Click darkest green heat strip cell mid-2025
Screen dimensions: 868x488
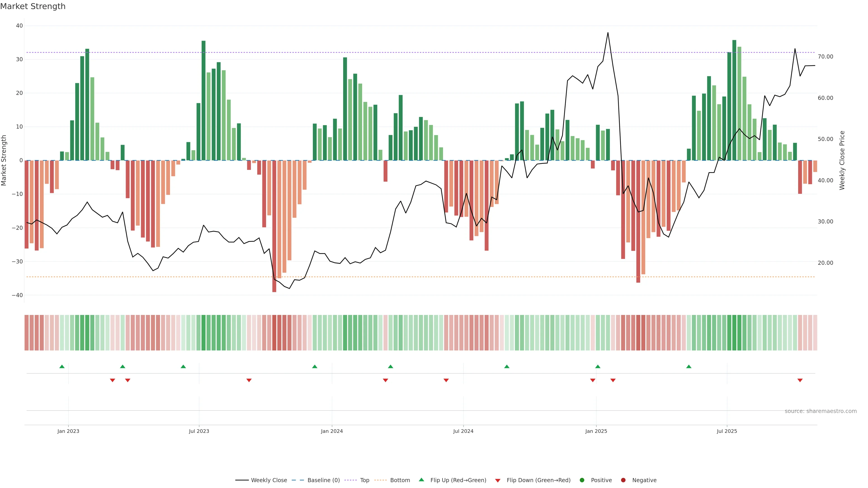pyautogui.click(x=734, y=333)
